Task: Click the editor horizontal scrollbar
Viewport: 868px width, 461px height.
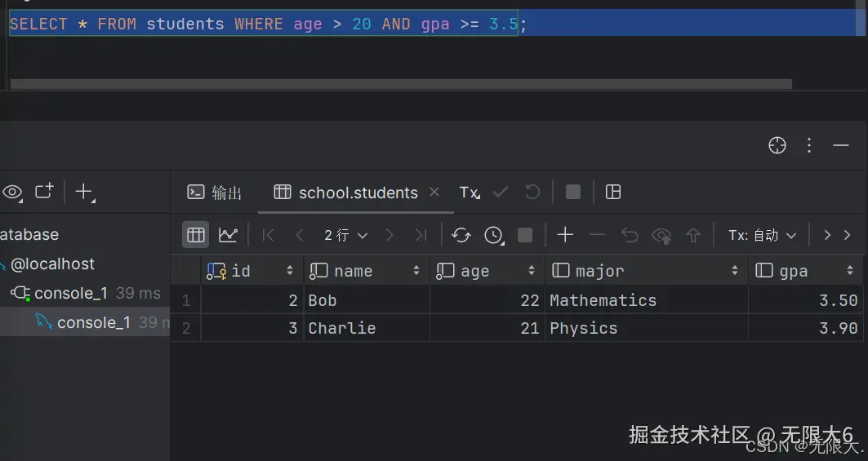Action: (401, 84)
